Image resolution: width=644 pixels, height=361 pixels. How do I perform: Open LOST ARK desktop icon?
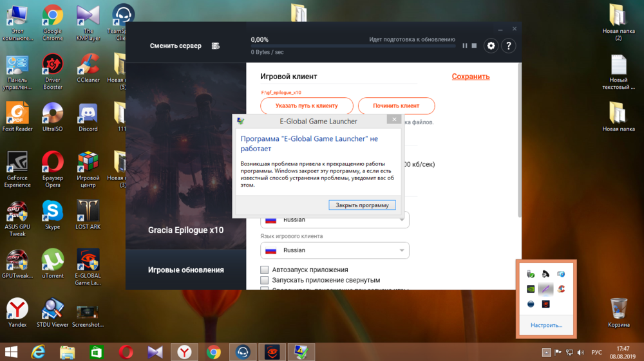(88, 215)
